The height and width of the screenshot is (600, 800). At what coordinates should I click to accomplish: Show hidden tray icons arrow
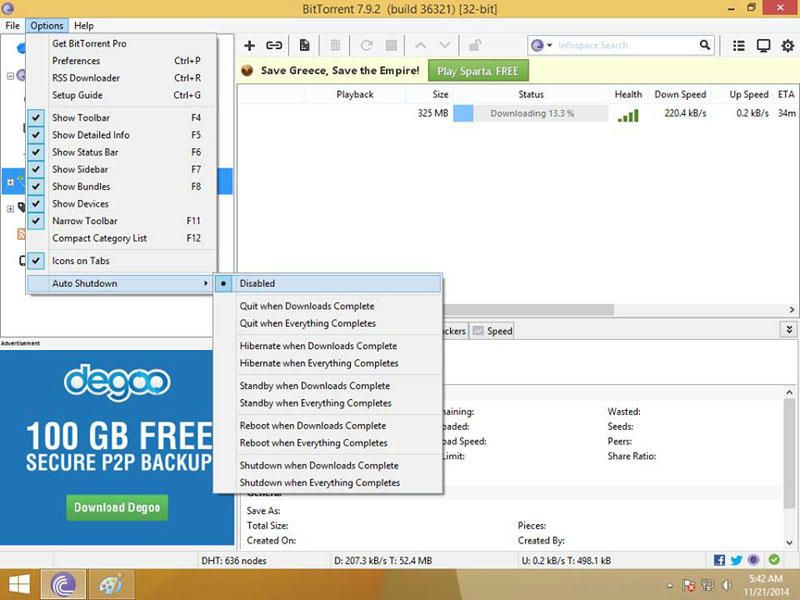[x=669, y=586]
